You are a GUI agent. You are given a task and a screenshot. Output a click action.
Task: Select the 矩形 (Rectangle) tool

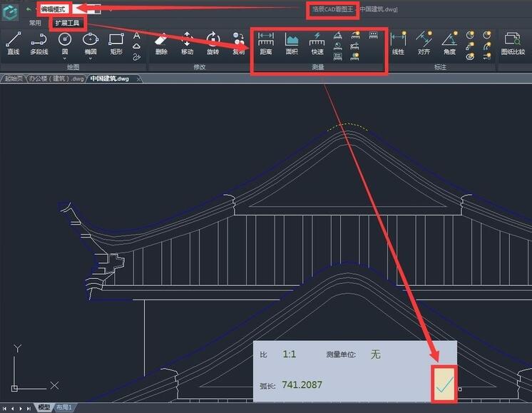click(x=116, y=43)
